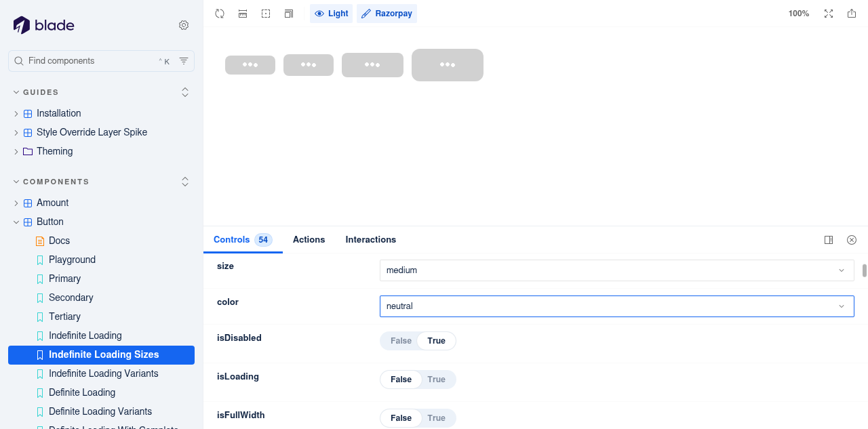The height and width of the screenshot is (429, 868).
Task: Click the Controls count badge 54
Action: [x=263, y=240]
